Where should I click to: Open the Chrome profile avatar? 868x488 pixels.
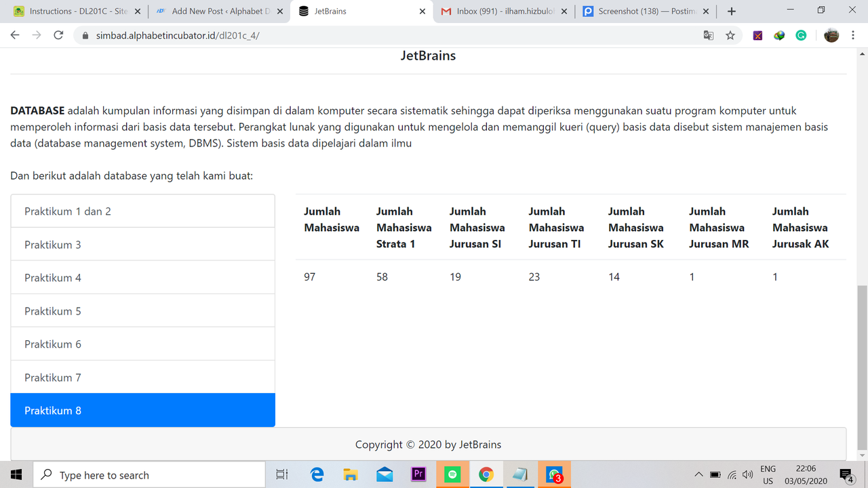(831, 35)
